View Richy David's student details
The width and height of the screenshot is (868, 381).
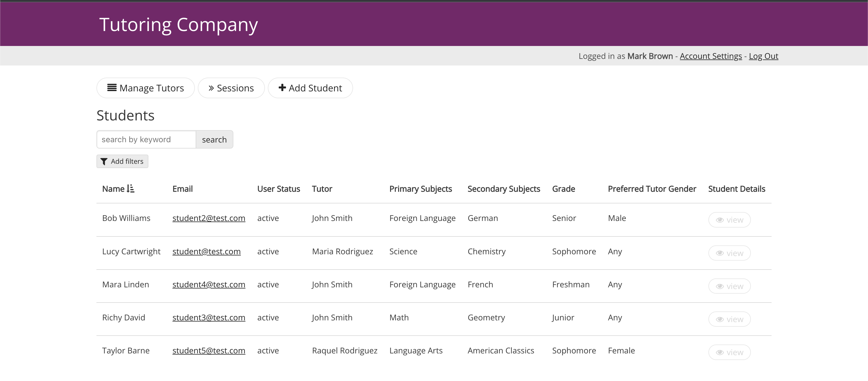coord(729,319)
